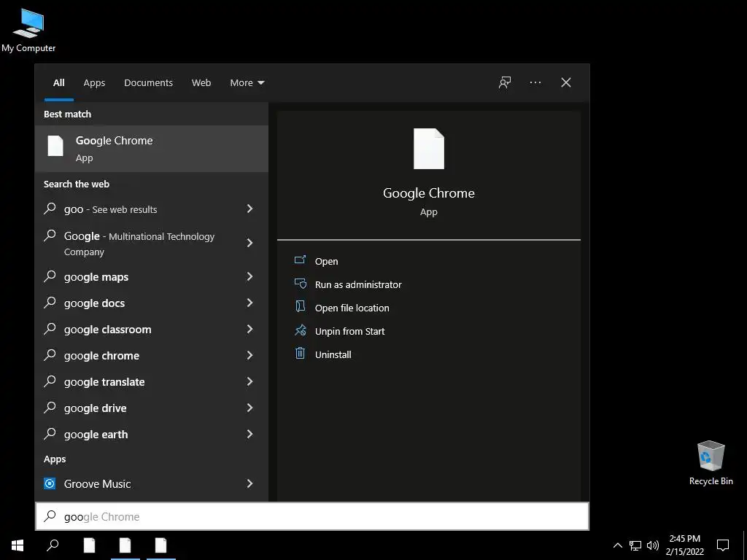Click Unpin from Start action
Viewport: 747px width, 560px height.
(x=349, y=332)
